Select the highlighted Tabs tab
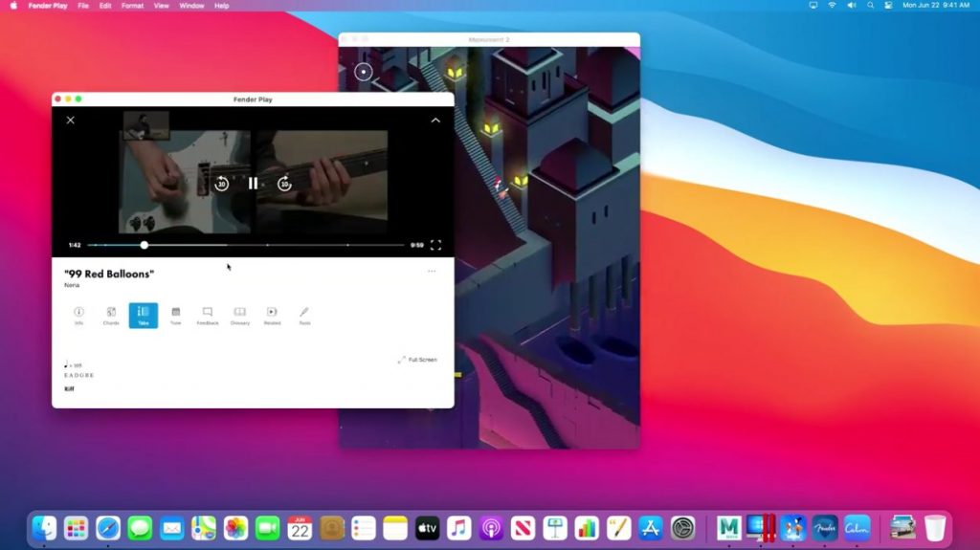Screen dimensions: 980x550 [x=144, y=316]
